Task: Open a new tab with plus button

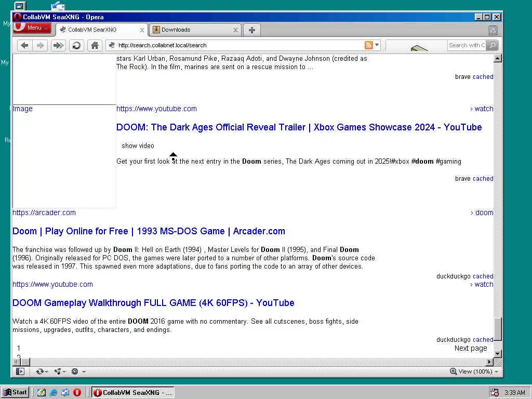Action: pyautogui.click(x=252, y=30)
